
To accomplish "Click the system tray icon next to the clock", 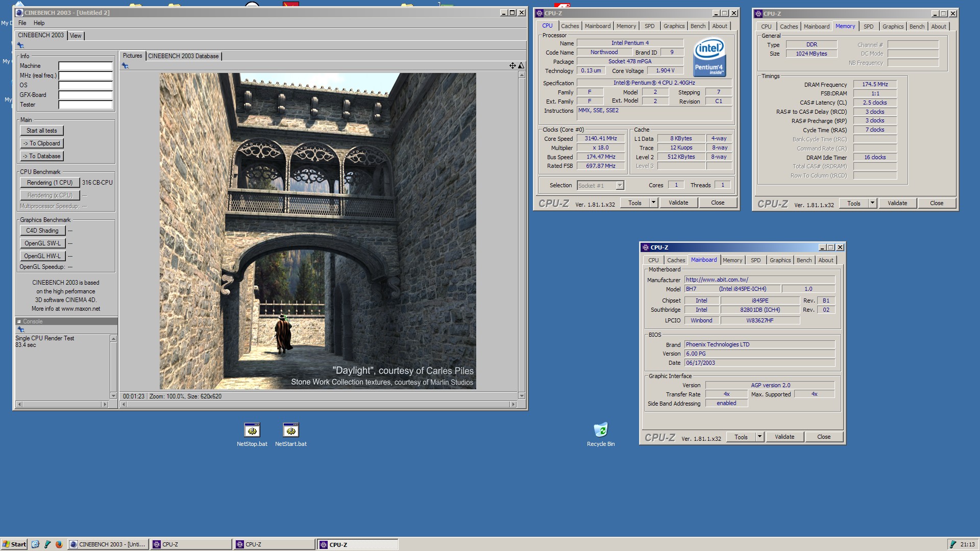I will pyautogui.click(x=952, y=544).
